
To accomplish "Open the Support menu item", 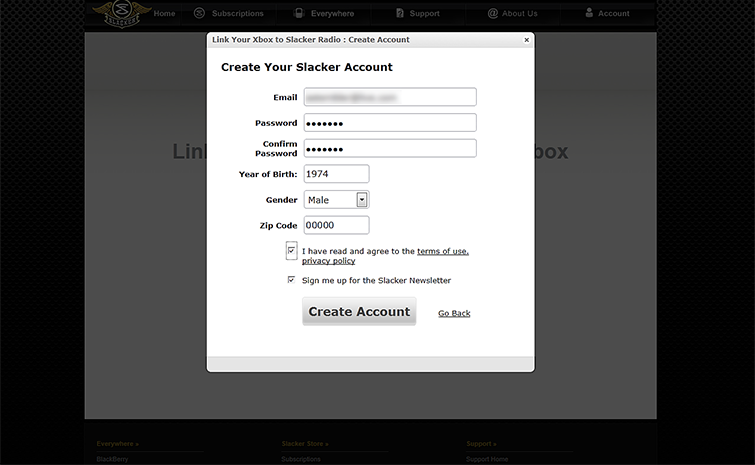I will (x=424, y=14).
